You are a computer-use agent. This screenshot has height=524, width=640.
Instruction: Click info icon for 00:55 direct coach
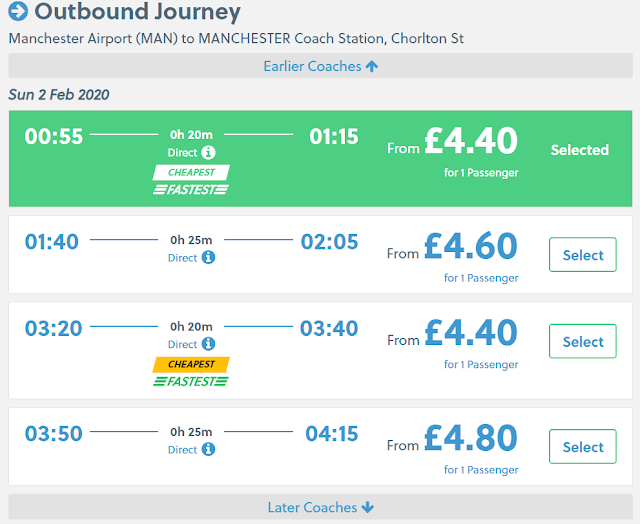coord(208,153)
